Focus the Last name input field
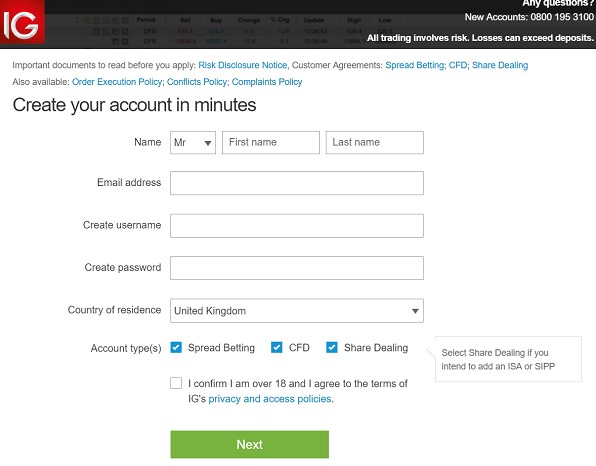 point(374,143)
